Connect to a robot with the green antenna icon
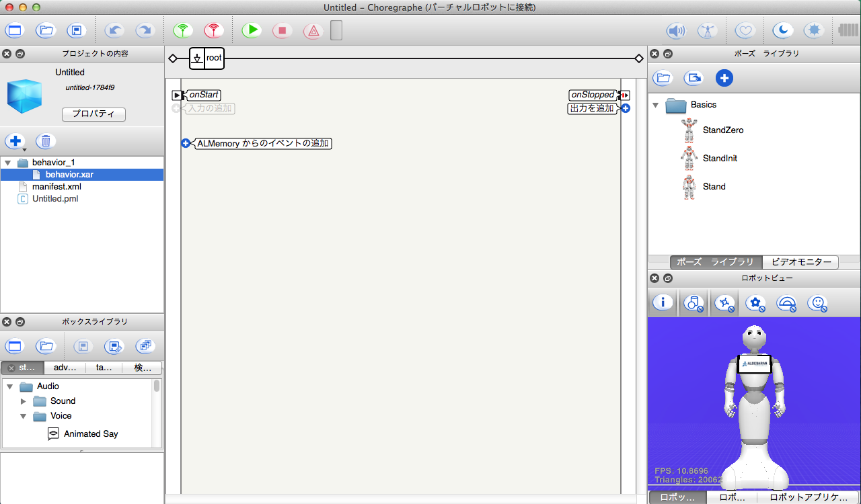The height and width of the screenshot is (504, 861). point(182,30)
